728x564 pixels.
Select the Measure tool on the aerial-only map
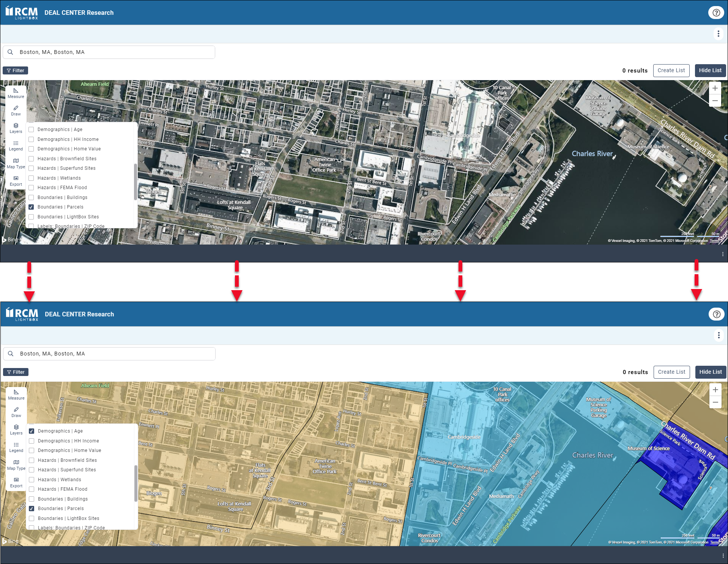click(x=16, y=93)
